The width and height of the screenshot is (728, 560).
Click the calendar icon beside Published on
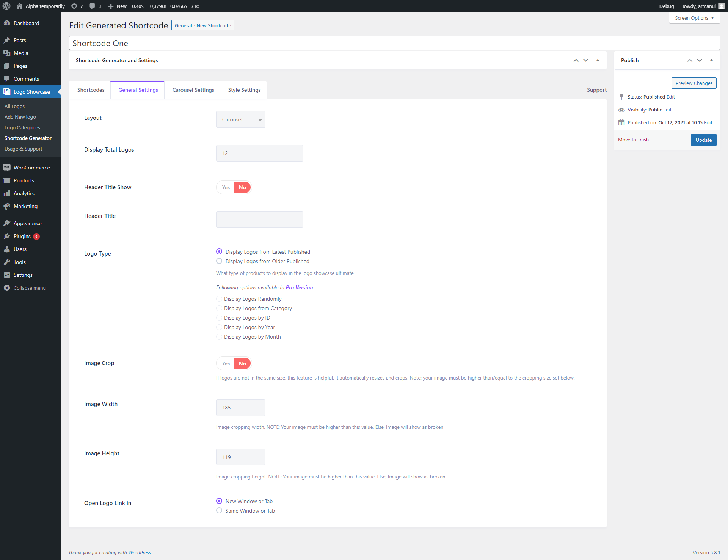click(621, 122)
